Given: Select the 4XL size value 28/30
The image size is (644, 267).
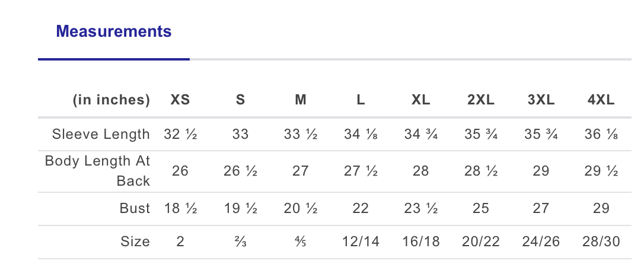Looking at the screenshot, I should [601, 241].
